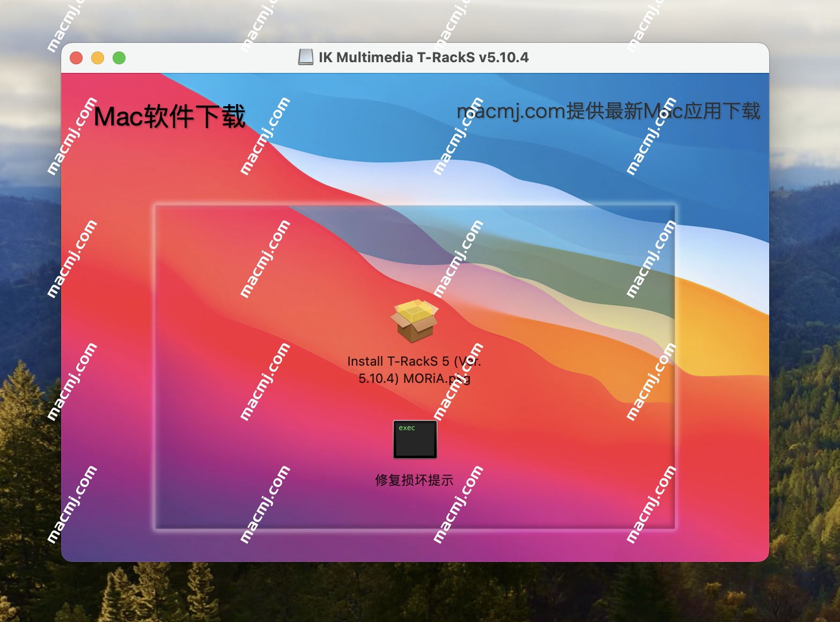
Task: Maximize the window with green button
Action: (119, 57)
